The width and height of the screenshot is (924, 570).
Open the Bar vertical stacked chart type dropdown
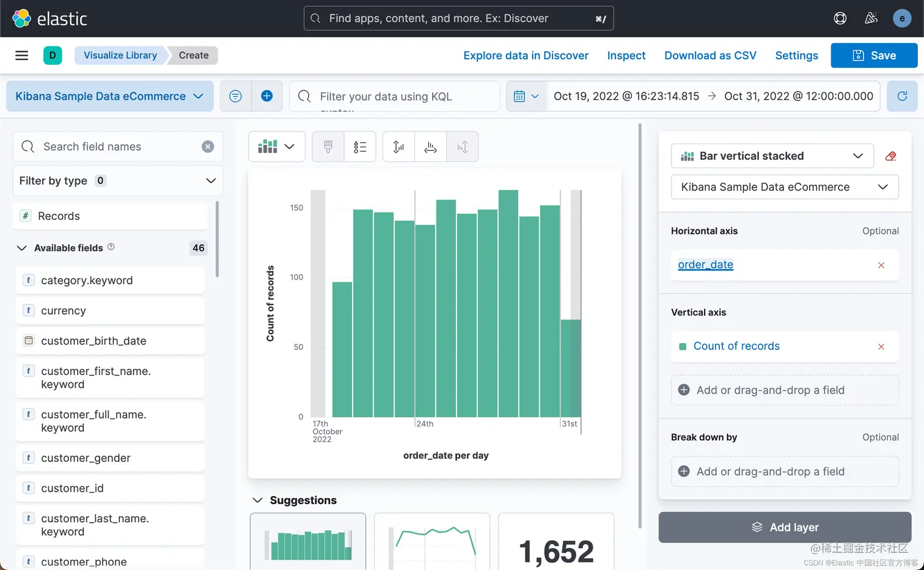click(772, 156)
